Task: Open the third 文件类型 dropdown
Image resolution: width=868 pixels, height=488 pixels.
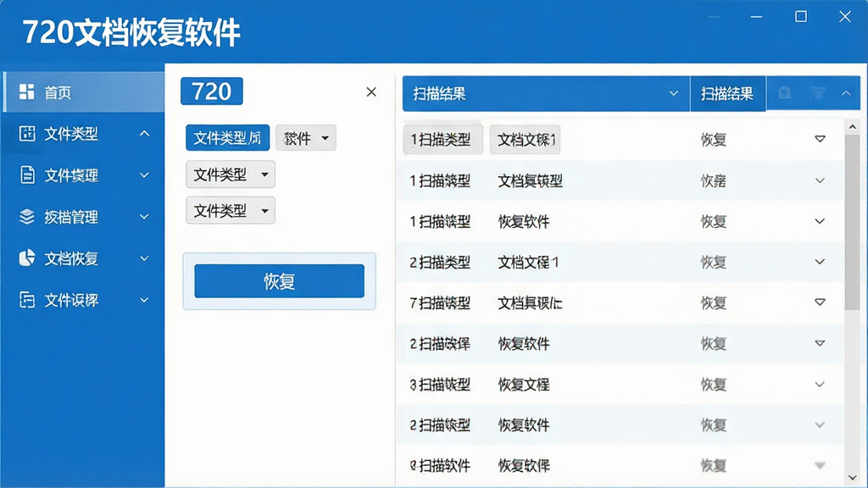Action: pos(231,210)
